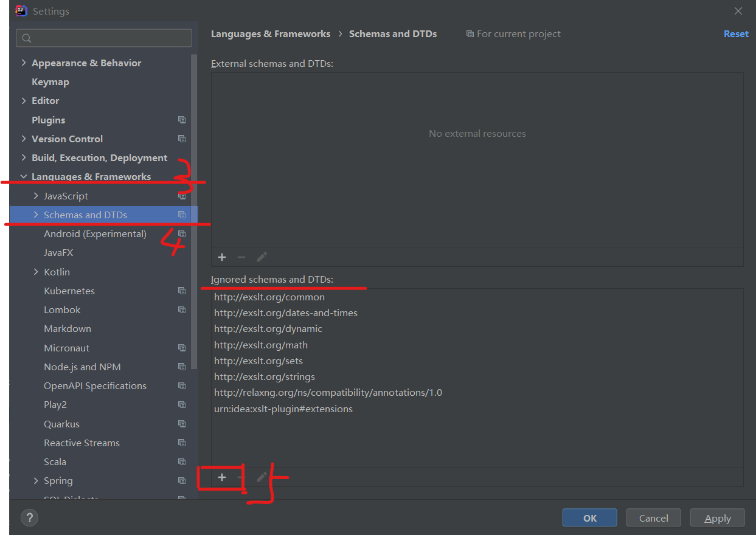Expand Appearance & Behavior section
The width and height of the screenshot is (756, 535).
24,63
